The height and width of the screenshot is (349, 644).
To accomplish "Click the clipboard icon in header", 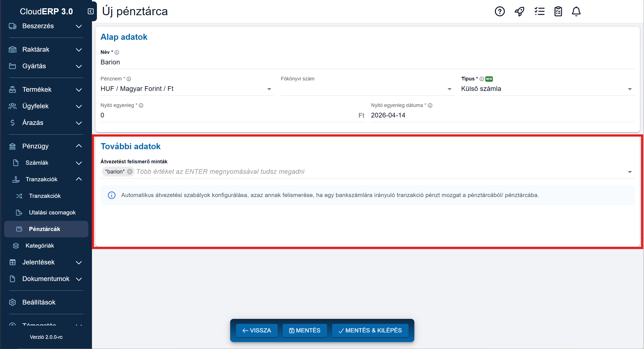I will pyautogui.click(x=558, y=12).
